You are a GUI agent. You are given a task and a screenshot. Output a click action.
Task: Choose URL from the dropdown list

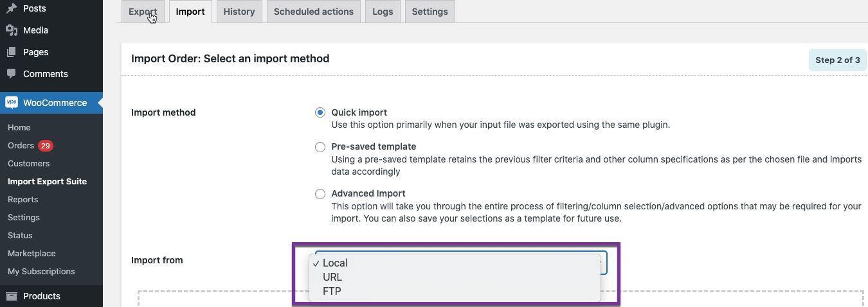[x=332, y=277]
